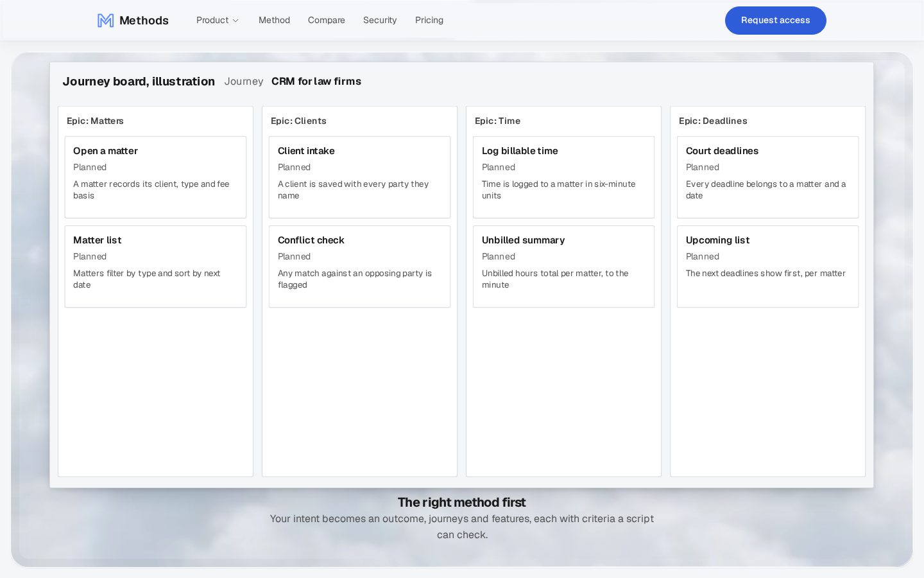
Task: Select the 'Log billable time' card
Action: tap(563, 177)
